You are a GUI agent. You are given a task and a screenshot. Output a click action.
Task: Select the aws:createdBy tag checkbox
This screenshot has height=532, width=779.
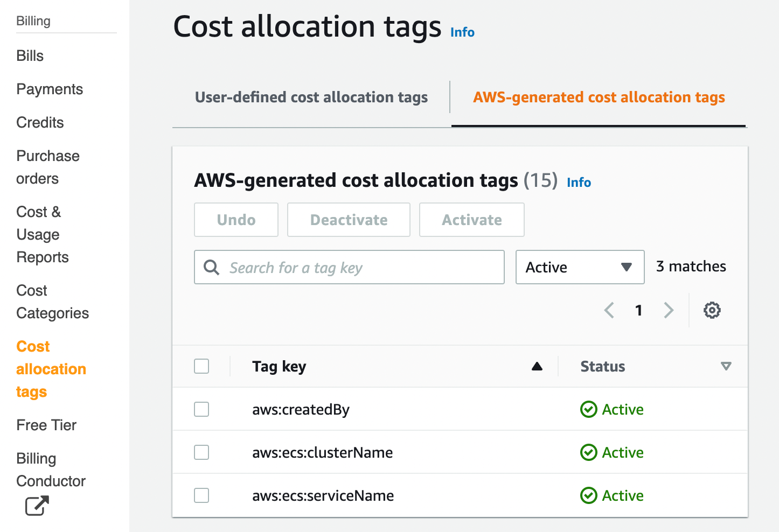[x=201, y=409]
